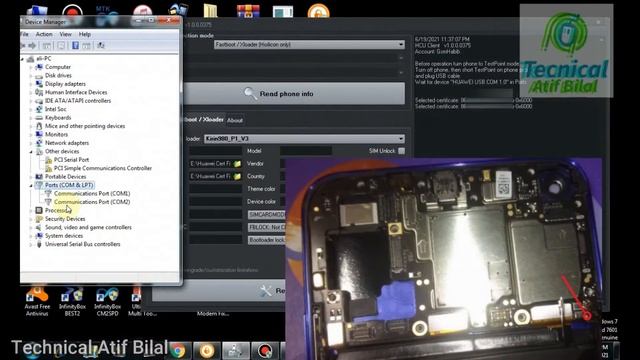
Task: Open the File menu in Device Manager
Action: (24, 34)
